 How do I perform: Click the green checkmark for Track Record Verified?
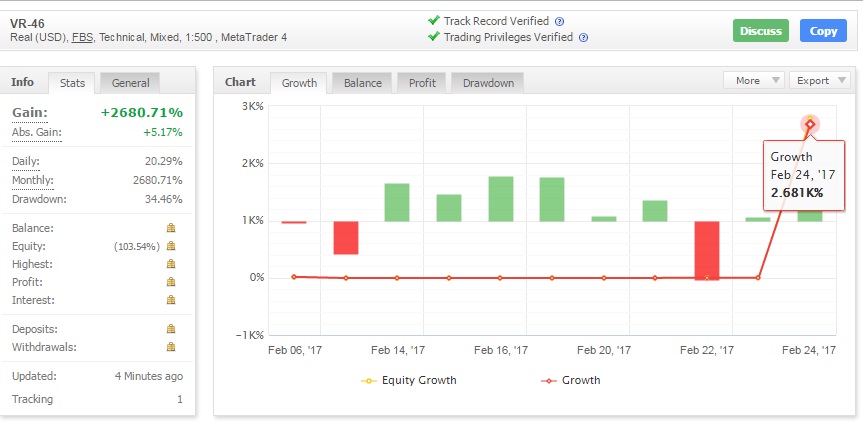(x=434, y=21)
